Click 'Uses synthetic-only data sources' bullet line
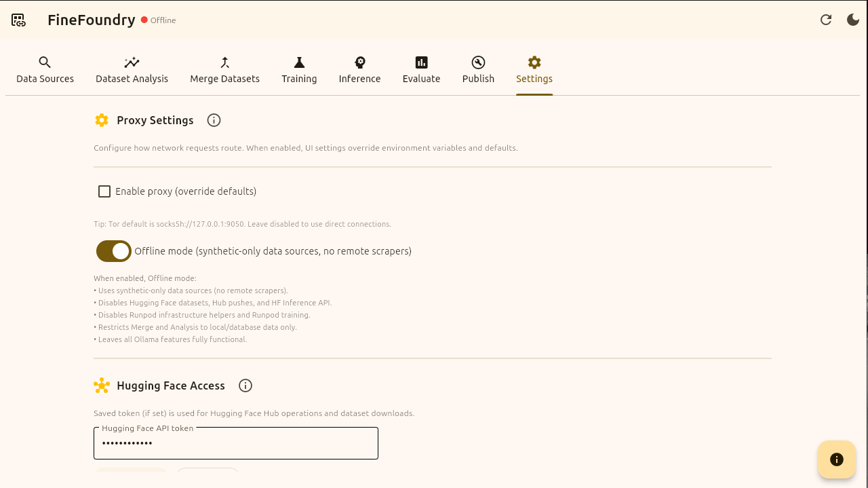 coord(191,290)
